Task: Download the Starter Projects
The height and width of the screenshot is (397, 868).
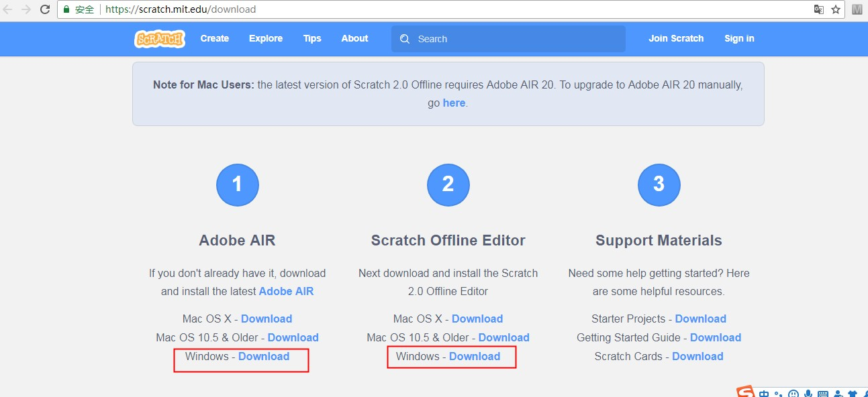Action: point(701,319)
